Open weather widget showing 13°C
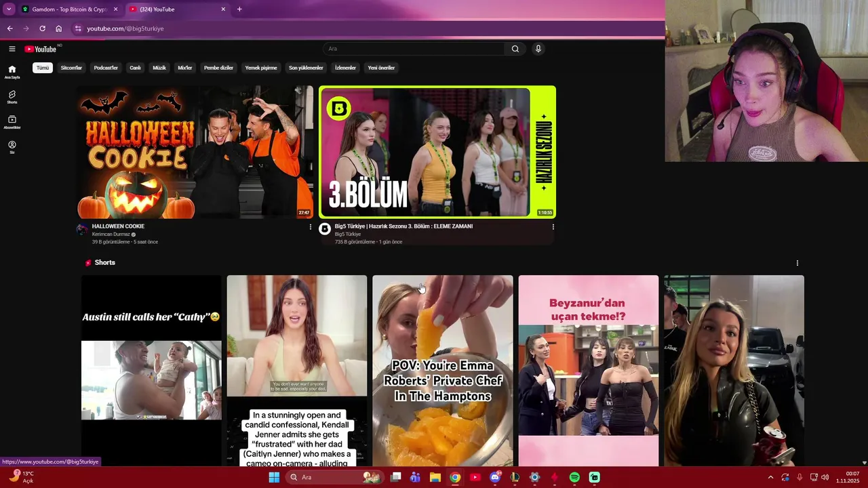This screenshot has width=868, height=488. pos(22,477)
